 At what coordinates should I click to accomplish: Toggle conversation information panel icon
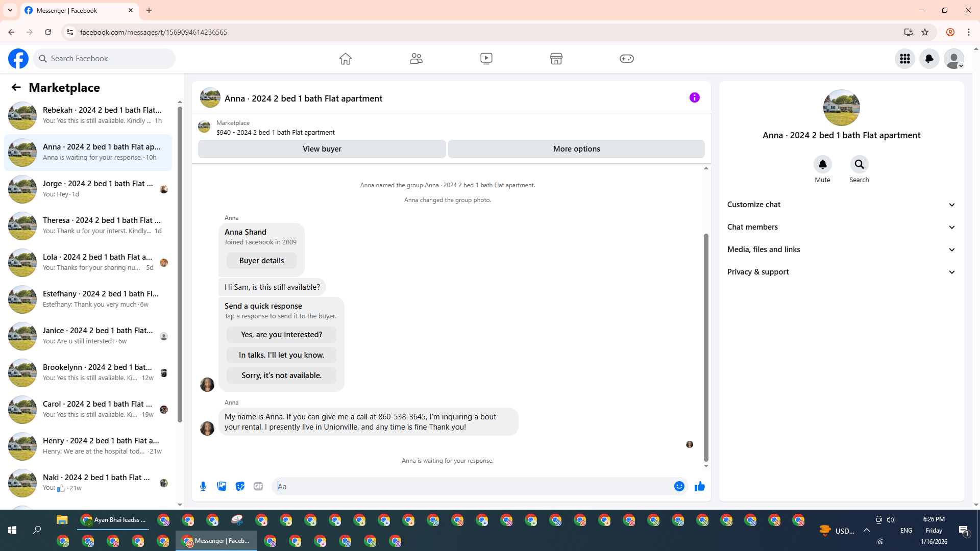[694, 97]
